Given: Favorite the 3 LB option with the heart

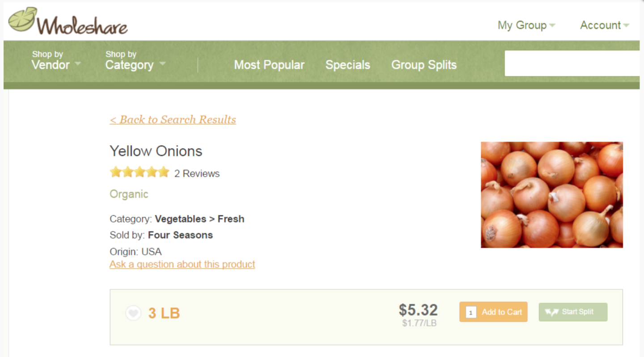Looking at the screenshot, I should pyautogui.click(x=133, y=313).
